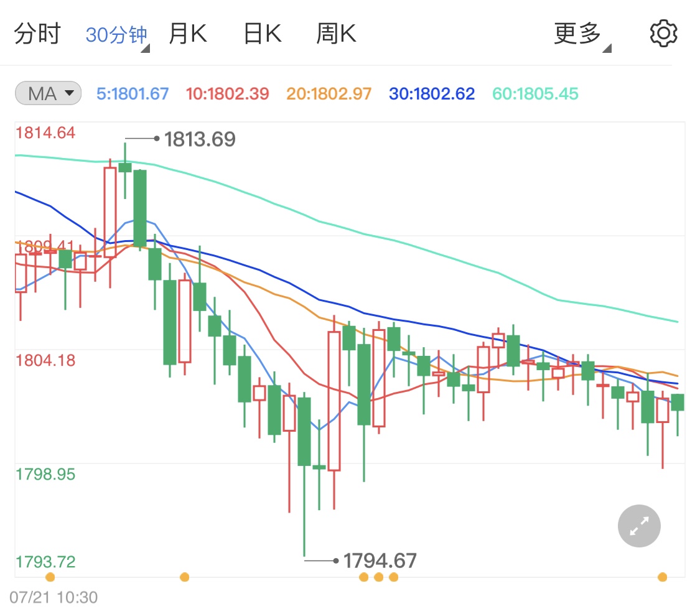Image resolution: width=700 pixels, height=614 pixels.
Task: Click the MA30 value 1802.62
Action: point(431,92)
